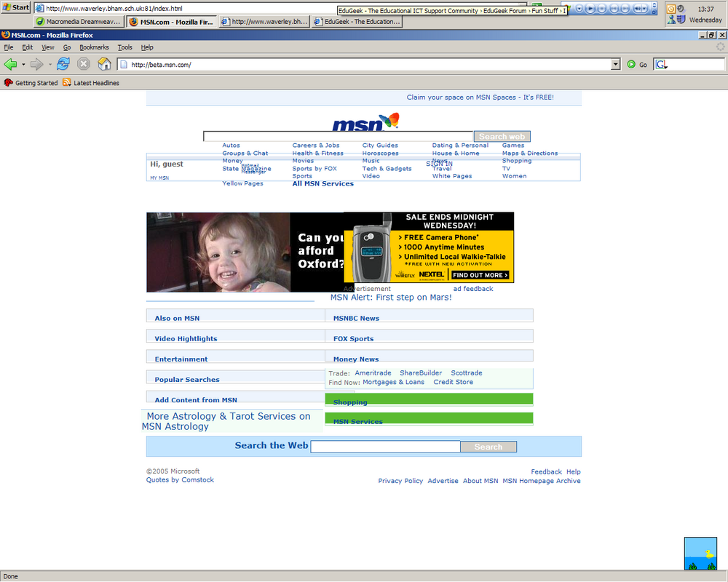Click the bottom Search button
The image size is (728, 582).
pos(488,447)
